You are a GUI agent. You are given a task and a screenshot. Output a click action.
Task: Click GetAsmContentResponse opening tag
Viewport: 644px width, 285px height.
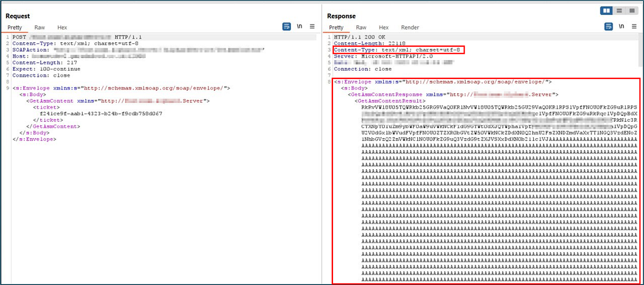click(x=453, y=94)
